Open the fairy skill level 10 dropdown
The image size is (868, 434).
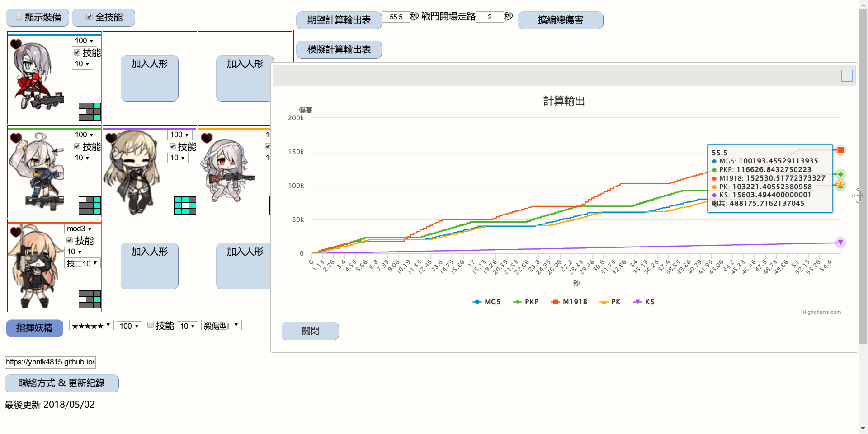tap(188, 326)
